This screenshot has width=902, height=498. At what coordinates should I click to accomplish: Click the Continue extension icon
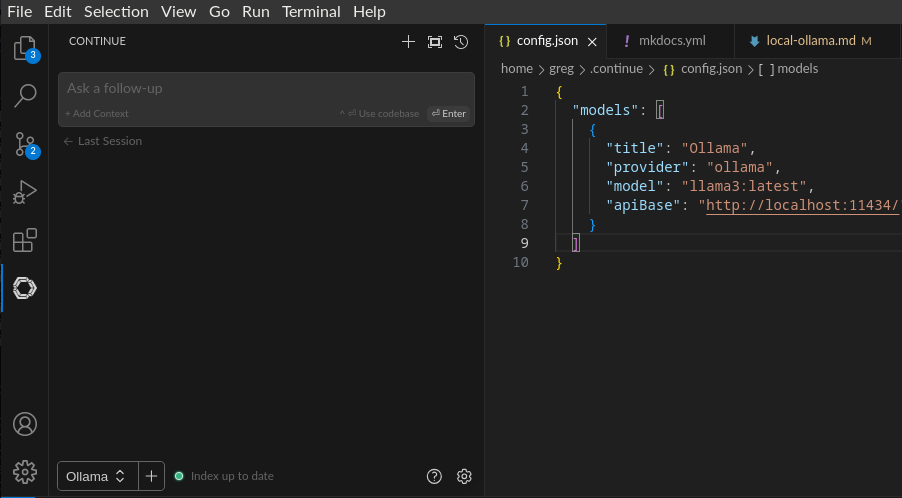tap(25, 288)
